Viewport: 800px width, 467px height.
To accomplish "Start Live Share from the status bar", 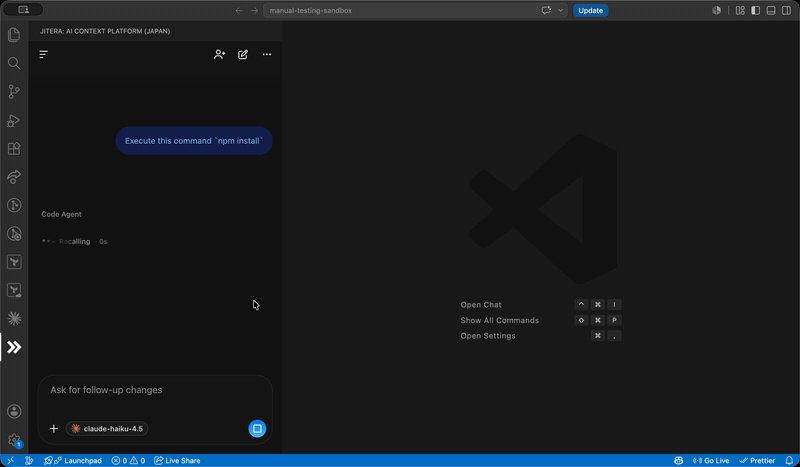I will point(177,460).
